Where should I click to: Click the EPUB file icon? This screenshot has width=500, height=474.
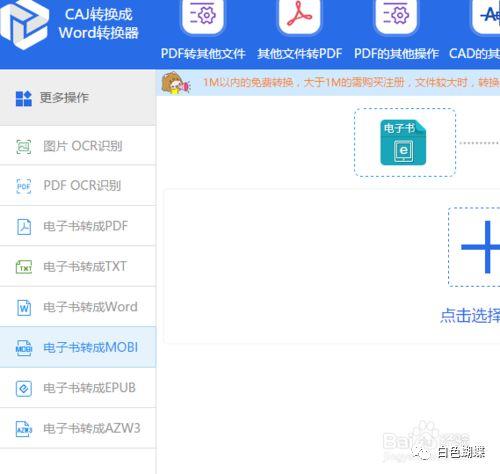point(24,389)
